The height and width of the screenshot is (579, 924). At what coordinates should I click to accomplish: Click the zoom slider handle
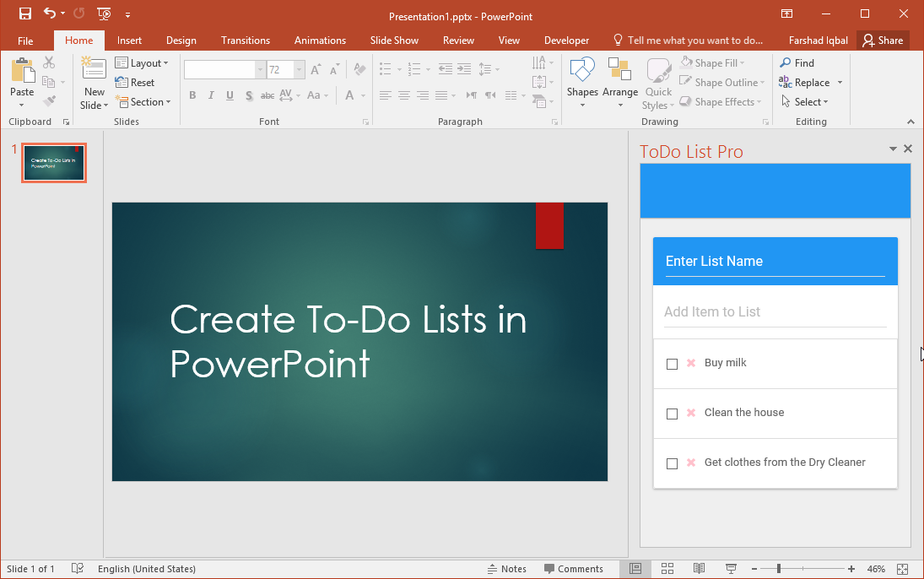point(778,569)
